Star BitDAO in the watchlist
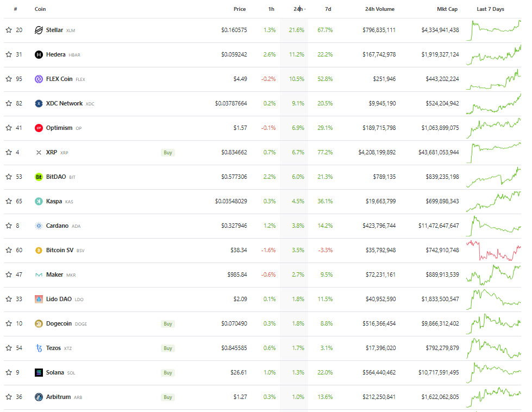The image size is (532, 412). point(9,177)
